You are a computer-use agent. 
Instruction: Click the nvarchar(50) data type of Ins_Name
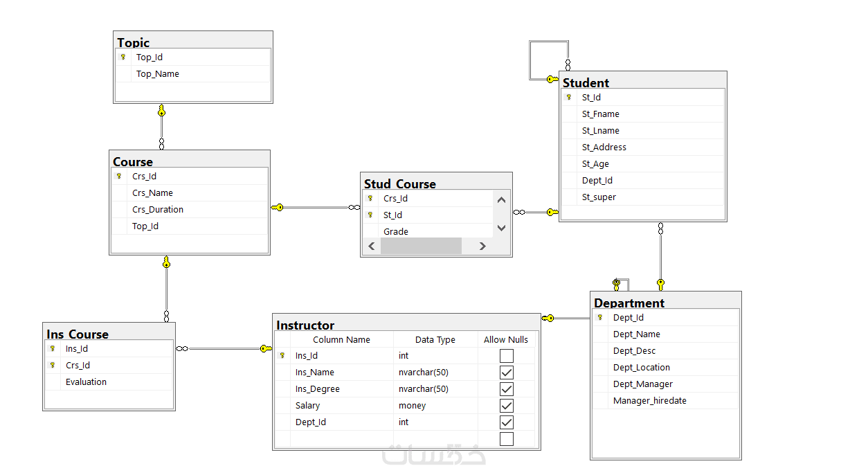pos(435,373)
